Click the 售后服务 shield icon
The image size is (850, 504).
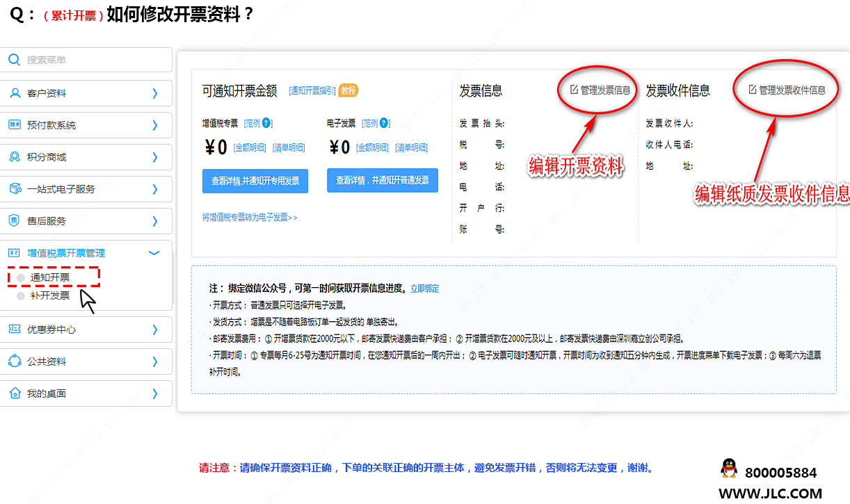point(15,221)
